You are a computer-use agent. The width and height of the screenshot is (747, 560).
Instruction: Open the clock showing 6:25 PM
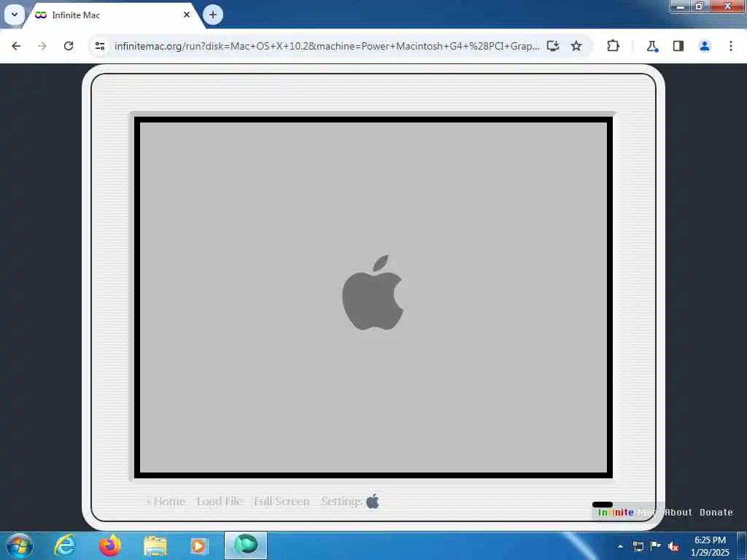tap(710, 545)
